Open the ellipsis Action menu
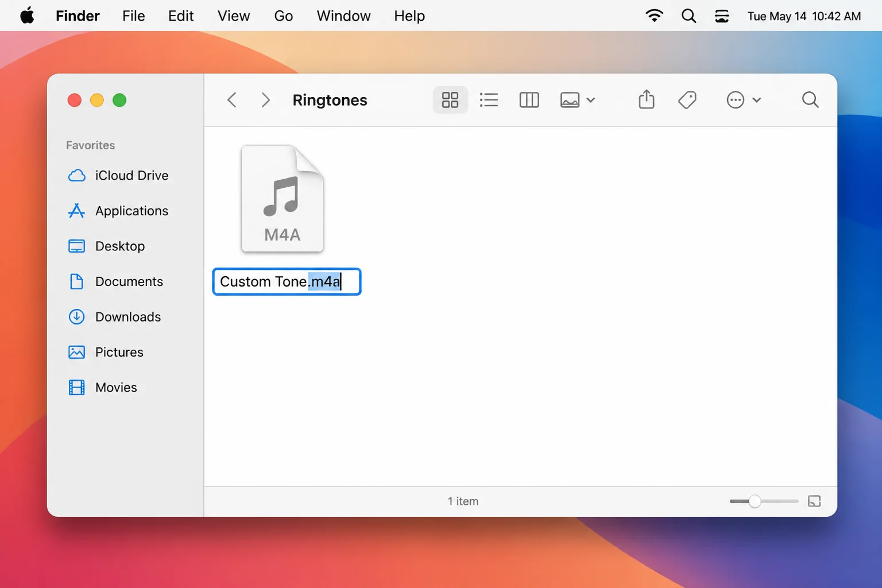 pos(736,100)
